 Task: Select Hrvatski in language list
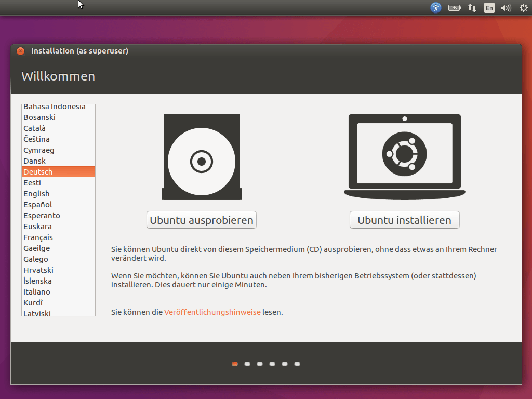[58, 270]
